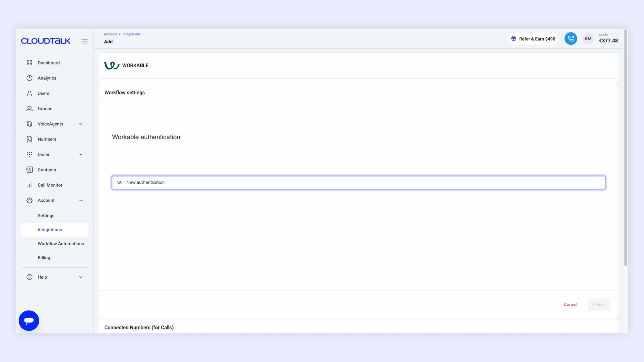
Task: Click the Numbers phone document icon
Action: (29, 139)
